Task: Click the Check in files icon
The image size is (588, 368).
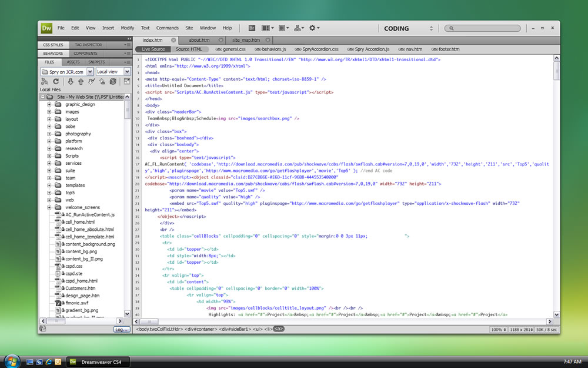Action: 102,81
